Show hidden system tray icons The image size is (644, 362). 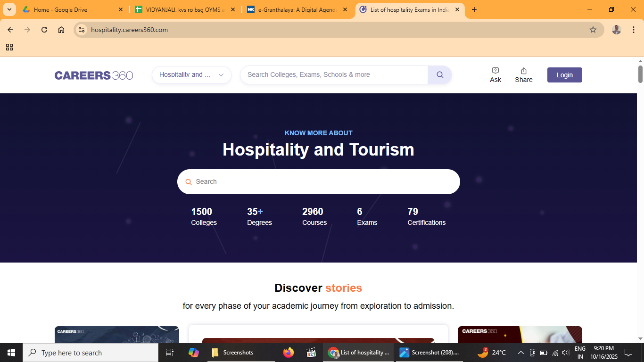coord(521,353)
